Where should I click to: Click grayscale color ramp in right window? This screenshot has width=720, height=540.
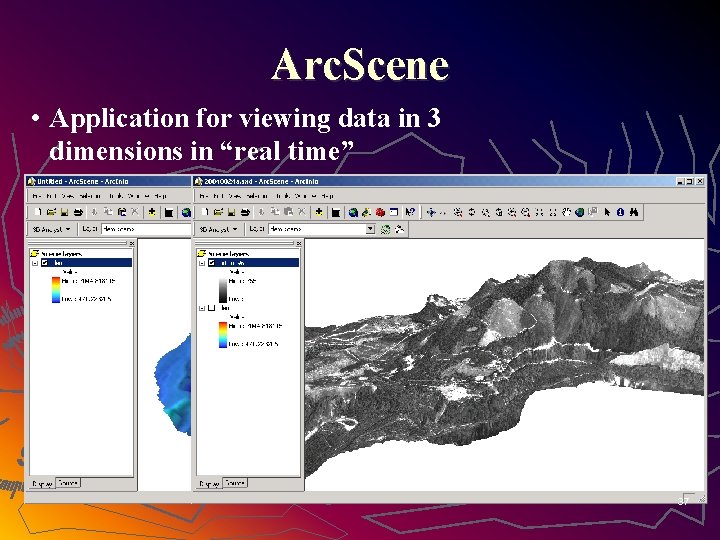pos(223,290)
